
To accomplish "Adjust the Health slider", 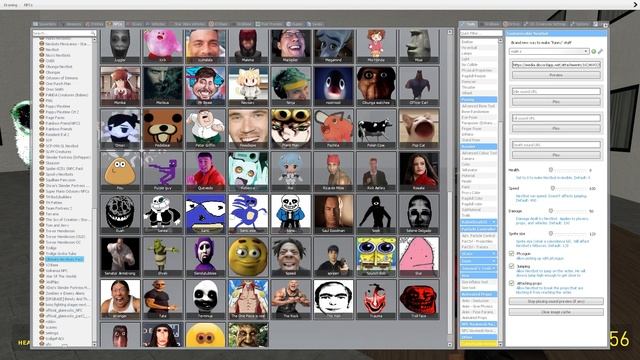I will (x=567, y=170).
